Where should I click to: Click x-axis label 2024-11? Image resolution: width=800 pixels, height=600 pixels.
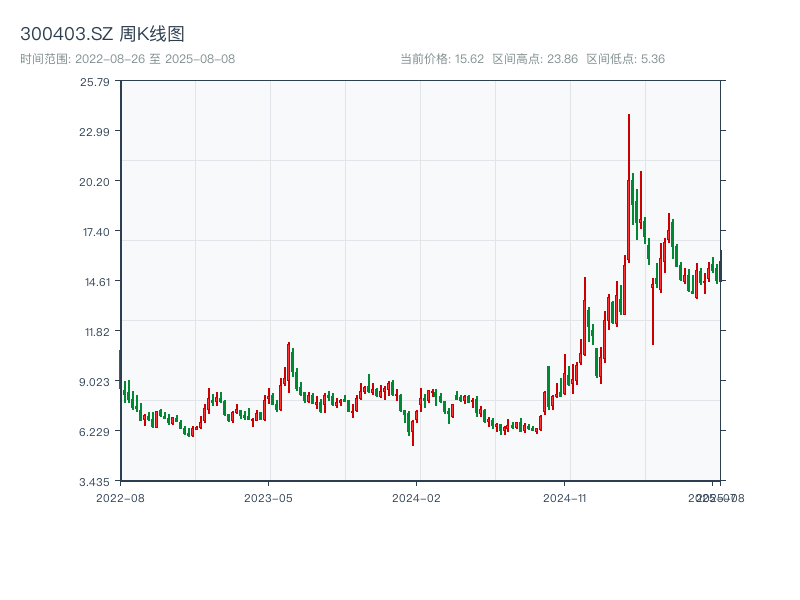pyautogui.click(x=564, y=498)
